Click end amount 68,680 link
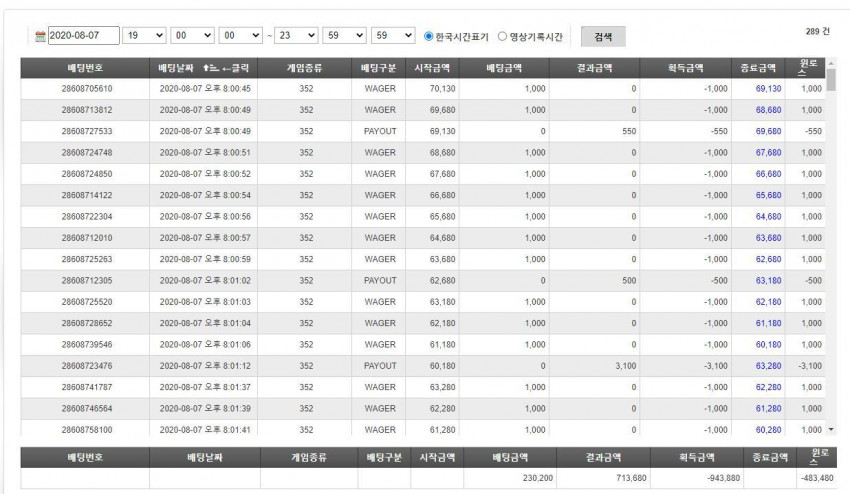This screenshot has width=850, height=494. (x=768, y=110)
